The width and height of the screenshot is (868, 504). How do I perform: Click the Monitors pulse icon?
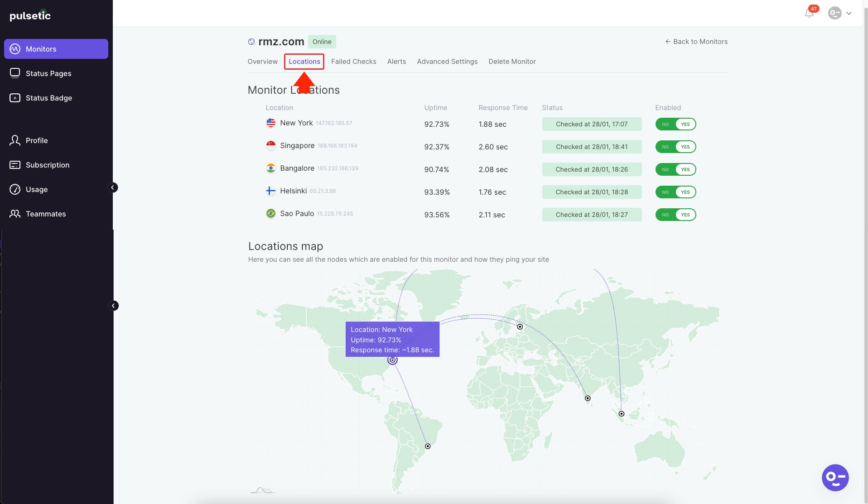[15, 49]
